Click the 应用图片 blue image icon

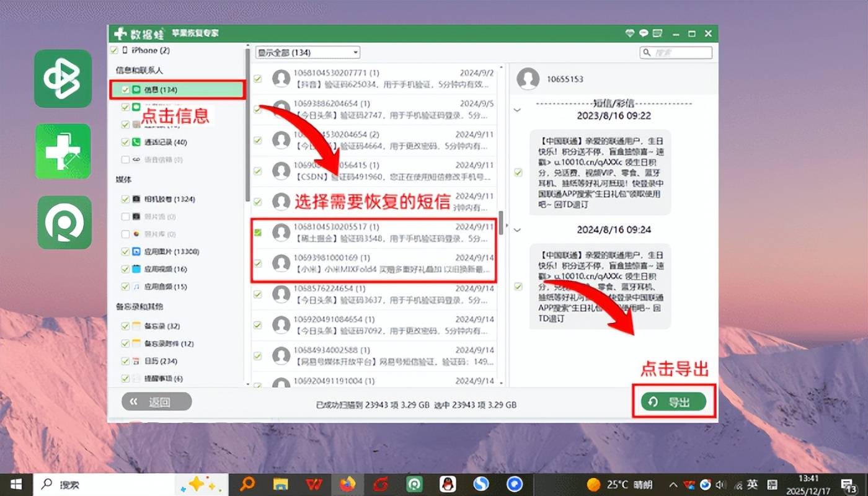tap(136, 252)
